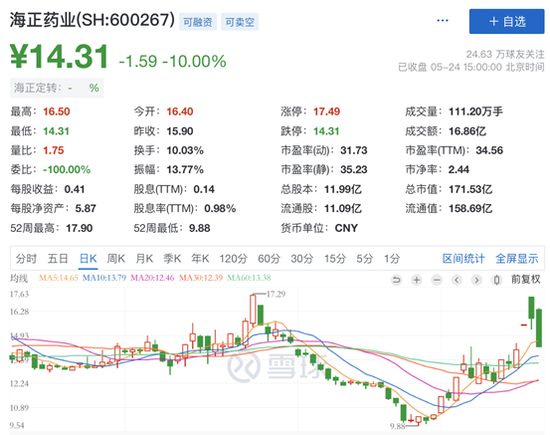Open 全屏显示 fullscreen chart link
Screen dimensions: 550x435
coord(517,259)
